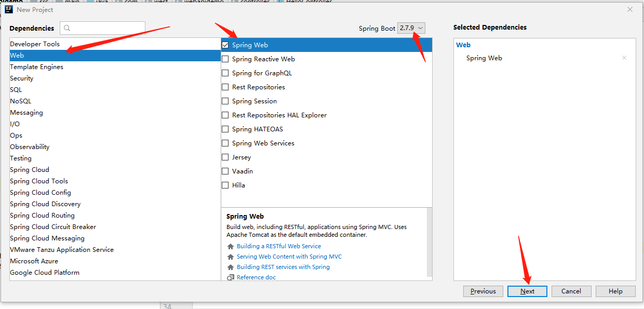Select the Security category
The image size is (644, 309).
115,78
